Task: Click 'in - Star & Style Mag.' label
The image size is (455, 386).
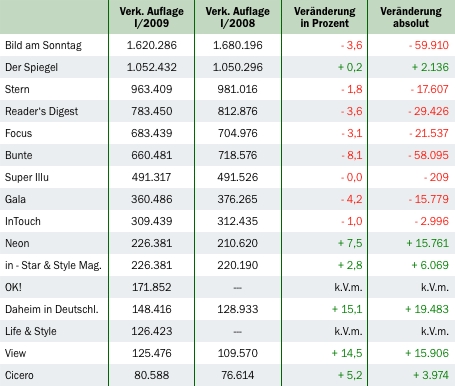Action: coord(53,265)
